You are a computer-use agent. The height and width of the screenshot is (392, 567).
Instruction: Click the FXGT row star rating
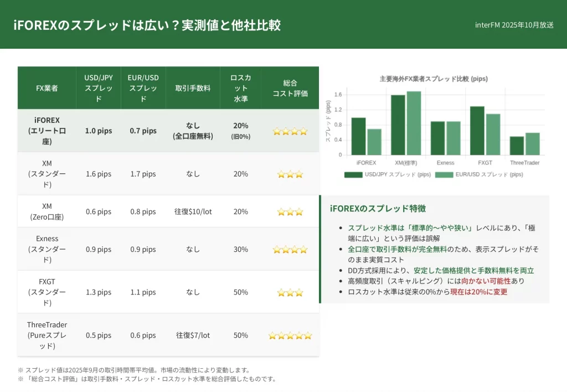290,292
